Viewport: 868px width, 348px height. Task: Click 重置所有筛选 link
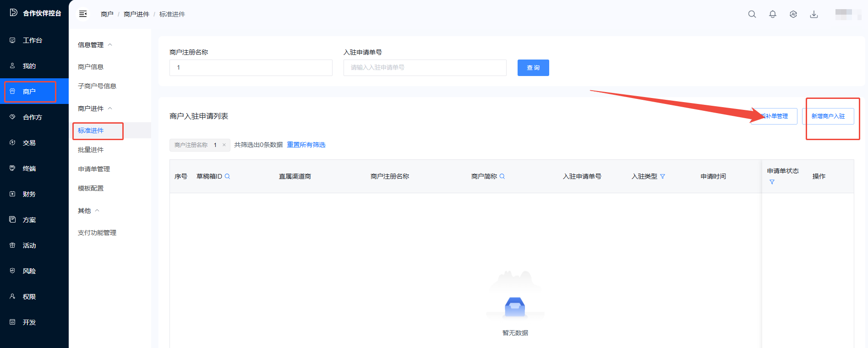tap(306, 145)
